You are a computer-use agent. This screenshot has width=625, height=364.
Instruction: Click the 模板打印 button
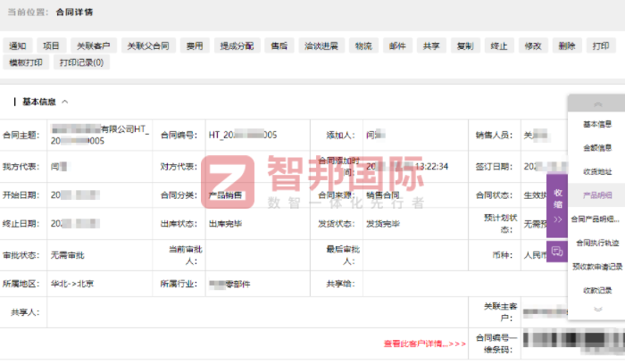coord(26,62)
